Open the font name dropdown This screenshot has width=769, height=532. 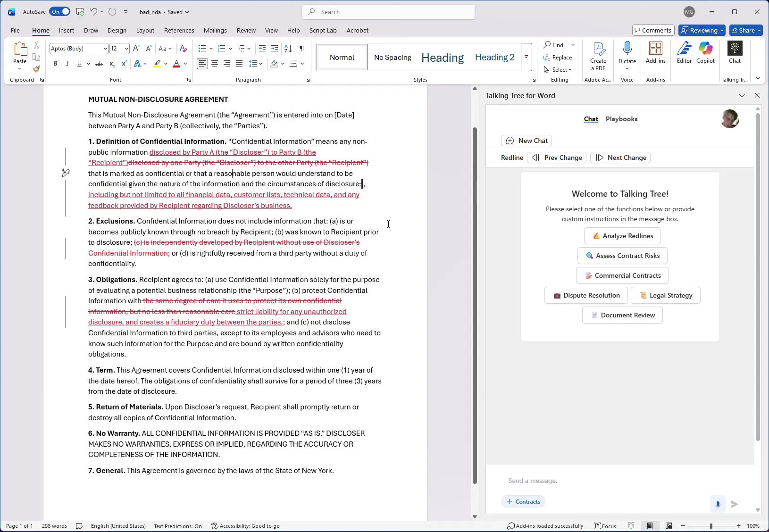pos(105,49)
